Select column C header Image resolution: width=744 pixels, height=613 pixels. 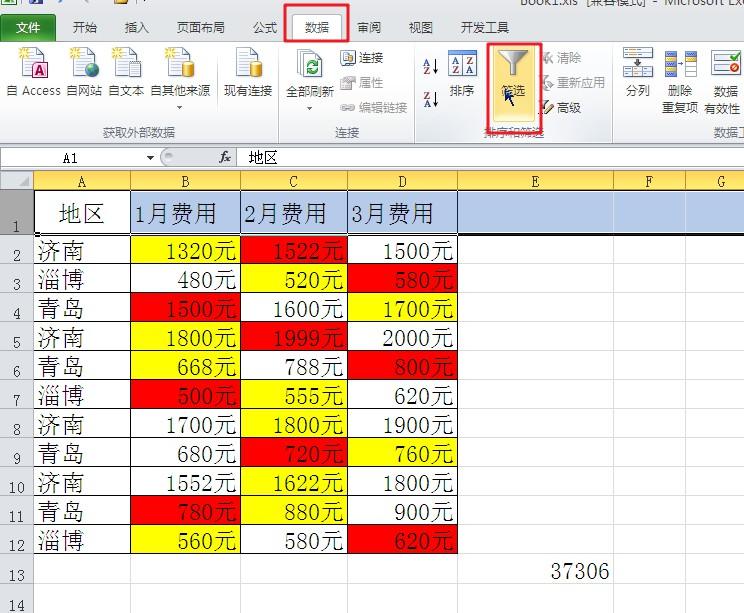coord(294,181)
